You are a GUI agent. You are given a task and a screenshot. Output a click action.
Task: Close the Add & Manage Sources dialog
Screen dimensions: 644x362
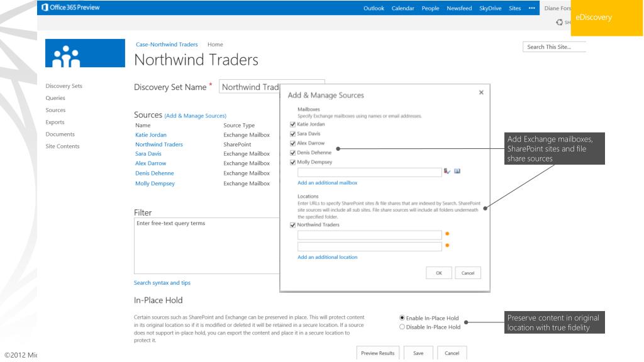[x=481, y=92]
